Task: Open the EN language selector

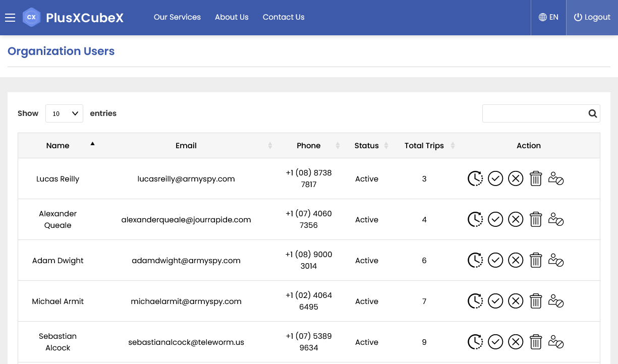Action: tap(548, 17)
